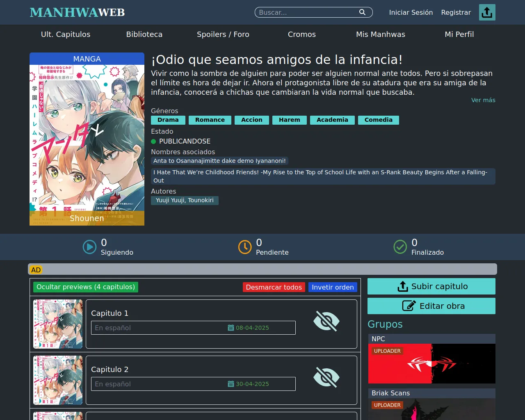Navigate to the Cromos menu item
Screen dimensions: 525x420
point(302,34)
